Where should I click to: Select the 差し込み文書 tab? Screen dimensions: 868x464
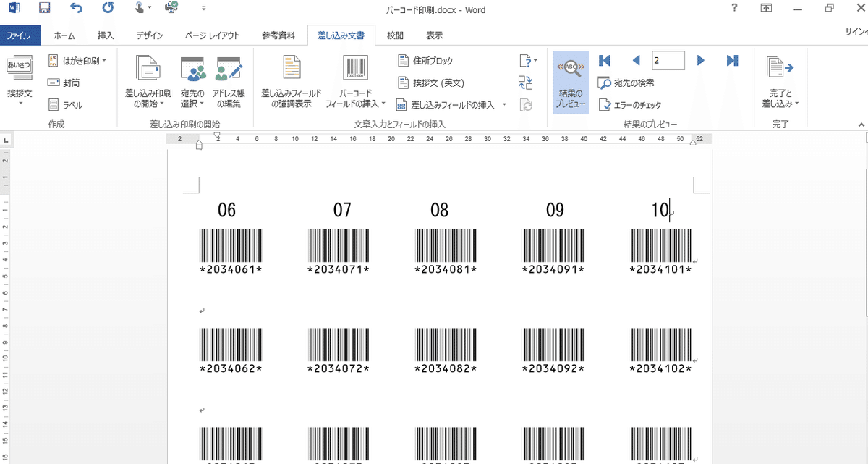tap(341, 35)
